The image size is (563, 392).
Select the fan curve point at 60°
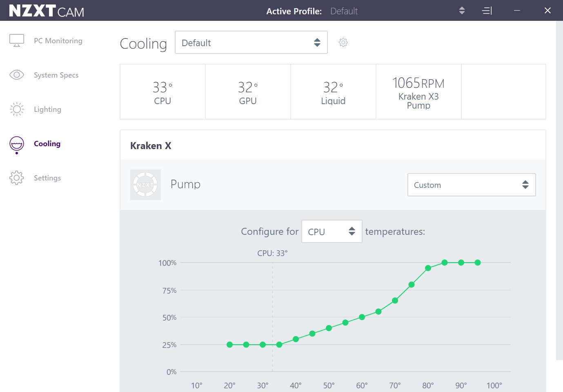362,317
